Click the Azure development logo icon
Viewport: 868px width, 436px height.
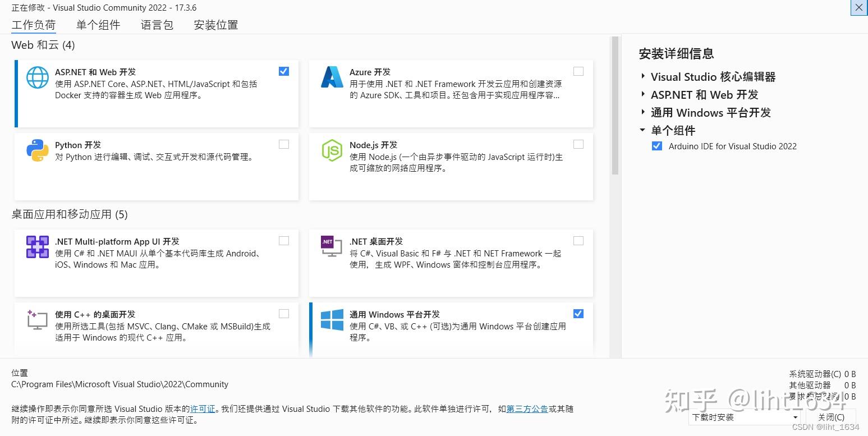pos(332,77)
